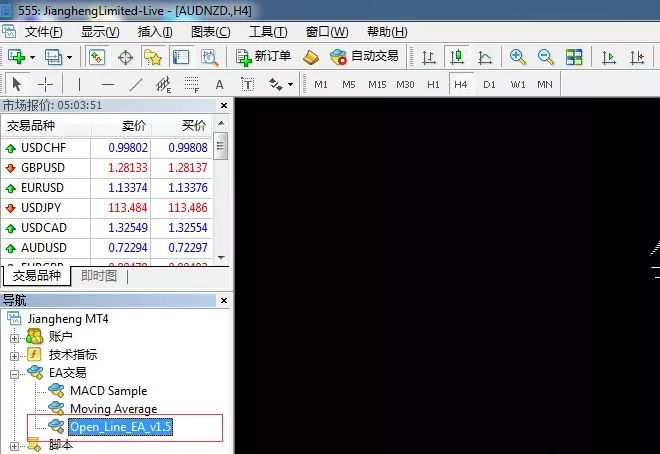This screenshot has width=660, height=454.
Task: Open the MetaEditor yellow book icon
Action: [x=311, y=57]
